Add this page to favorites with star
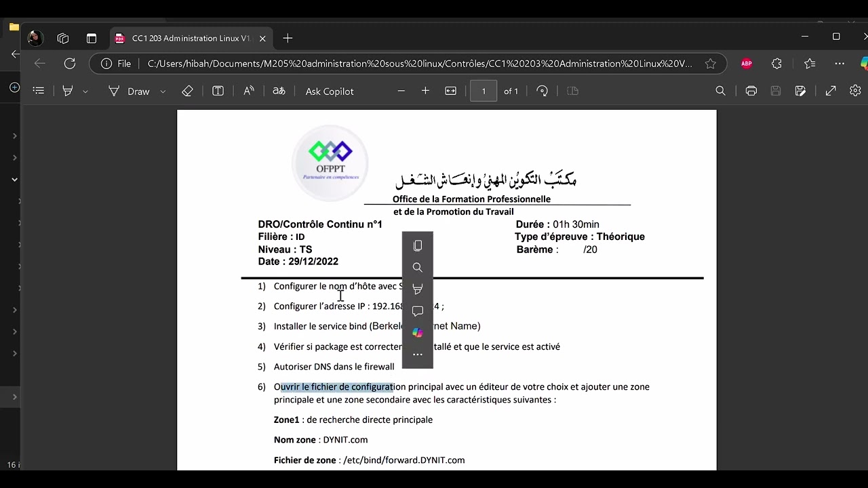 coord(710,64)
